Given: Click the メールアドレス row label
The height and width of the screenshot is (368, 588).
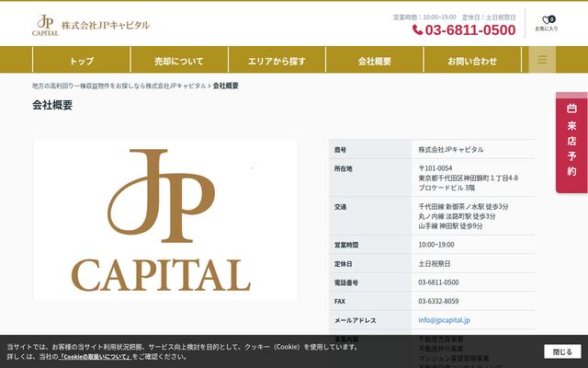Looking at the screenshot, I should [356, 321].
